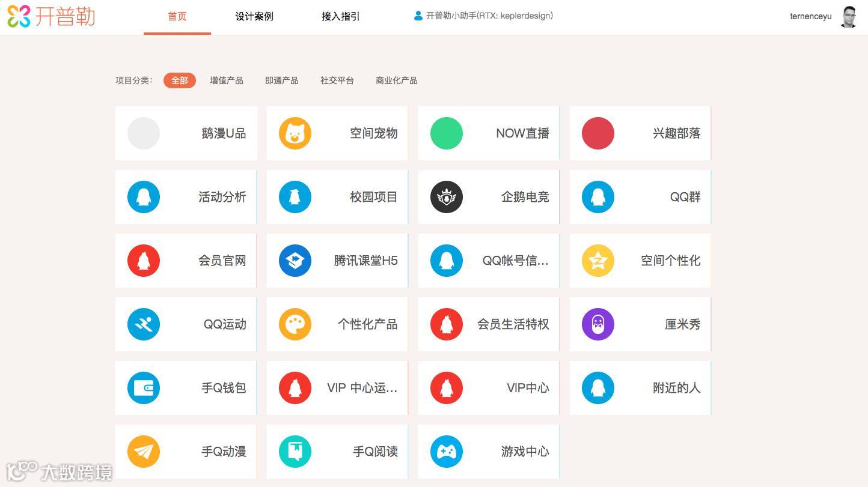Click the 企鹅电竞 crown shield icon
The width and height of the screenshot is (868, 487).
tap(447, 197)
